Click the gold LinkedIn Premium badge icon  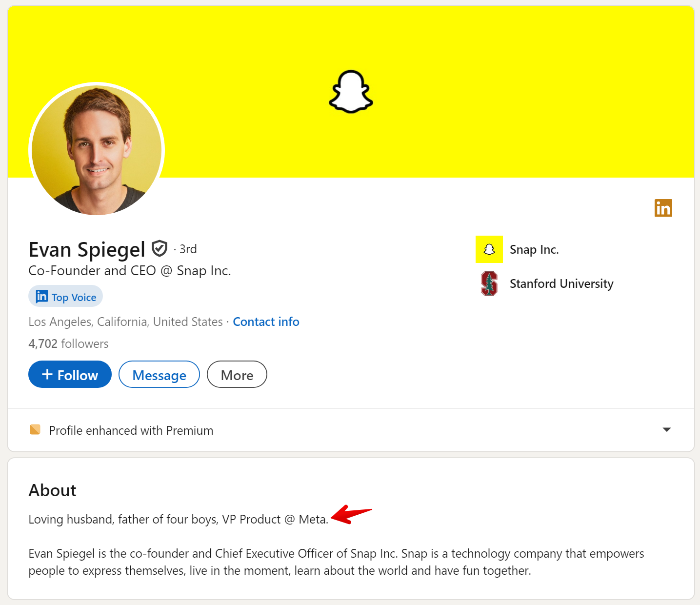pos(663,208)
